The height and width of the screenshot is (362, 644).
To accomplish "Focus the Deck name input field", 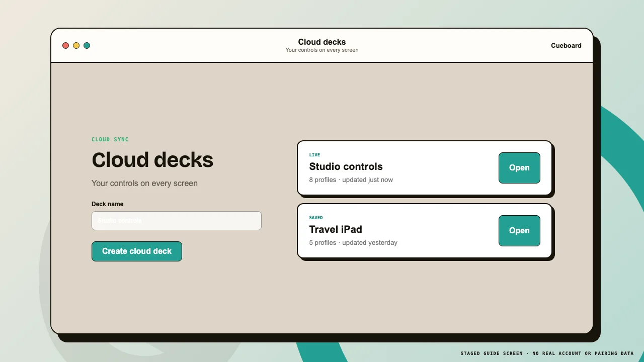I will point(177,221).
